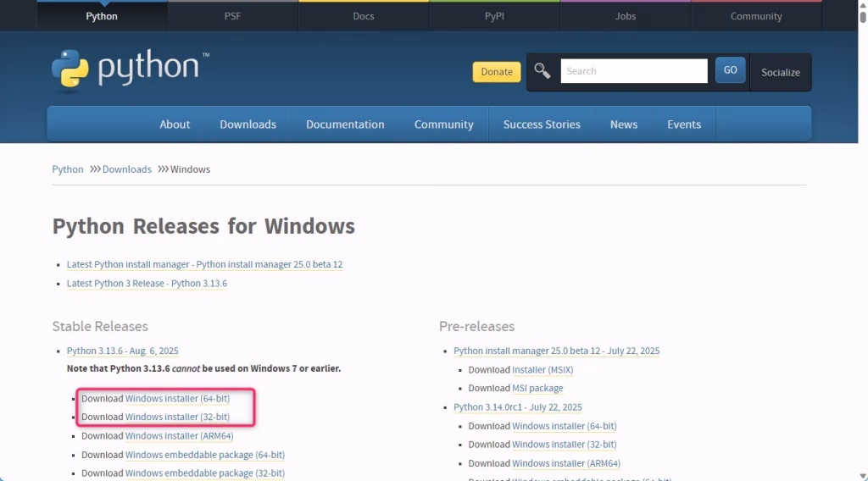Open the Events navigation menu
This screenshot has width=868, height=481.
pos(684,124)
